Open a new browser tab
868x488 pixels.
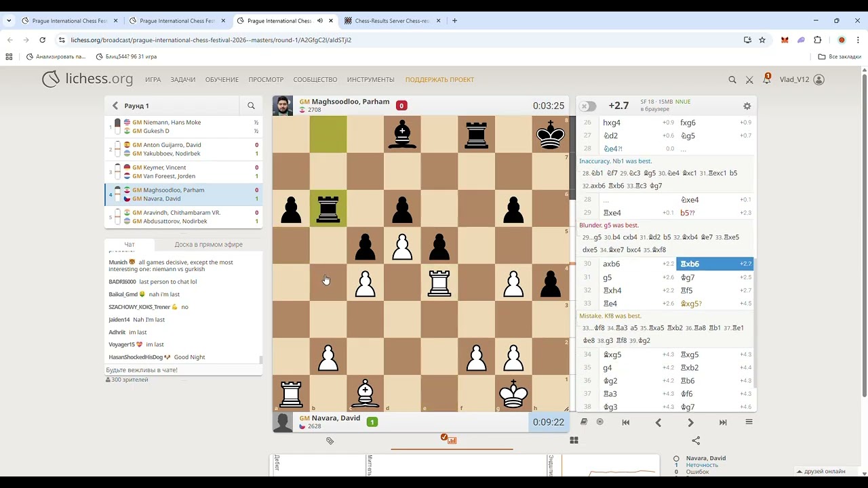point(454,21)
